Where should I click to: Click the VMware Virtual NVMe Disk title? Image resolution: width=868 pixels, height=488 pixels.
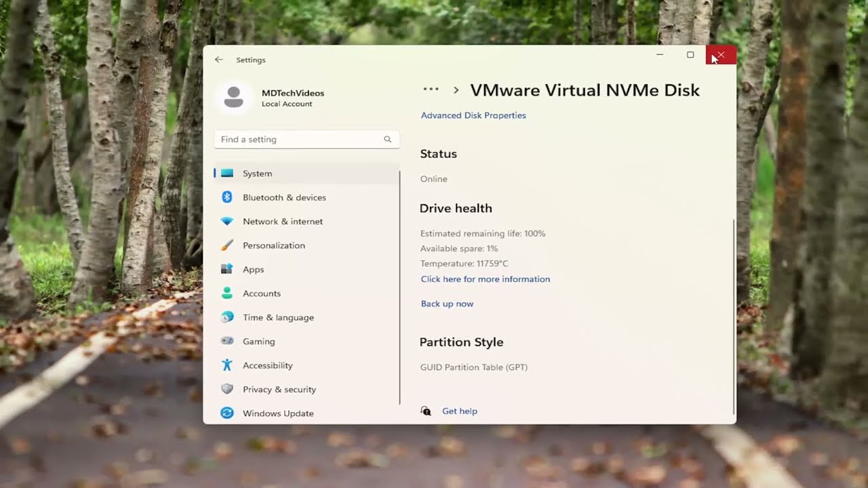585,90
